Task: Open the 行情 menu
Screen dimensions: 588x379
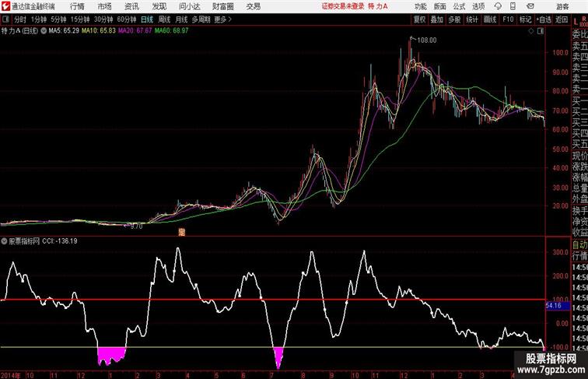Action: tap(77, 6)
